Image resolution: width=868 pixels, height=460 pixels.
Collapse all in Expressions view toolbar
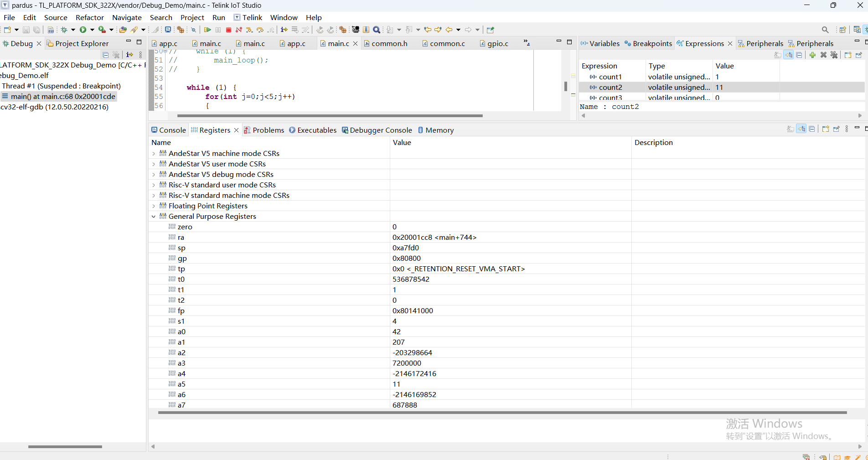799,55
